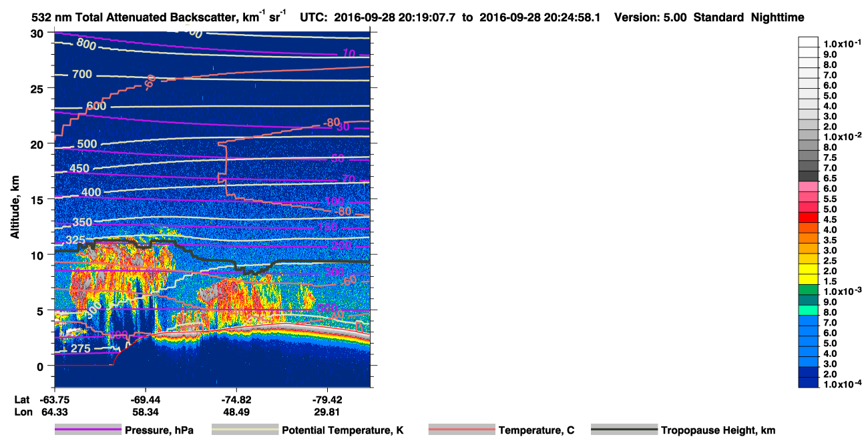The width and height of the screenshot is (868, 445).
Task: Click the 400 potential temperature contour label
Action: point(91,193)
